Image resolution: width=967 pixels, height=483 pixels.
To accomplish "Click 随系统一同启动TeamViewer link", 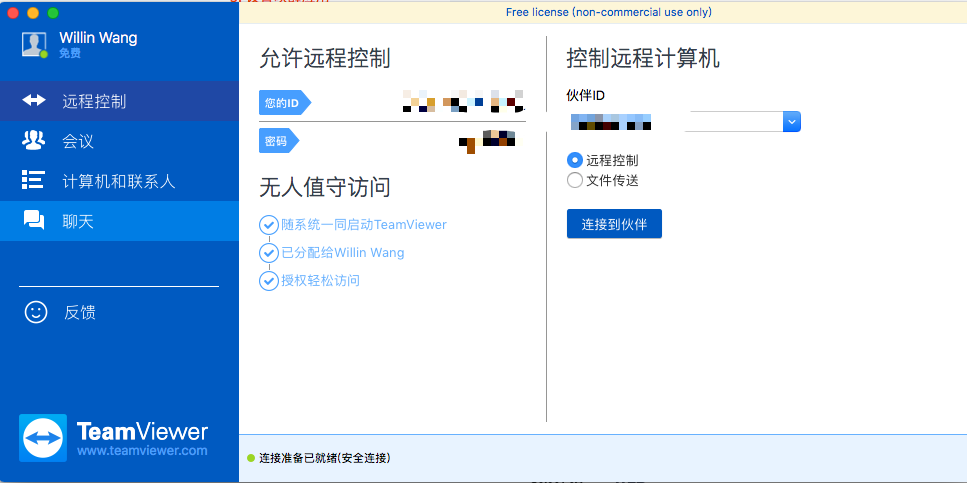I will (x=364, y=225).
